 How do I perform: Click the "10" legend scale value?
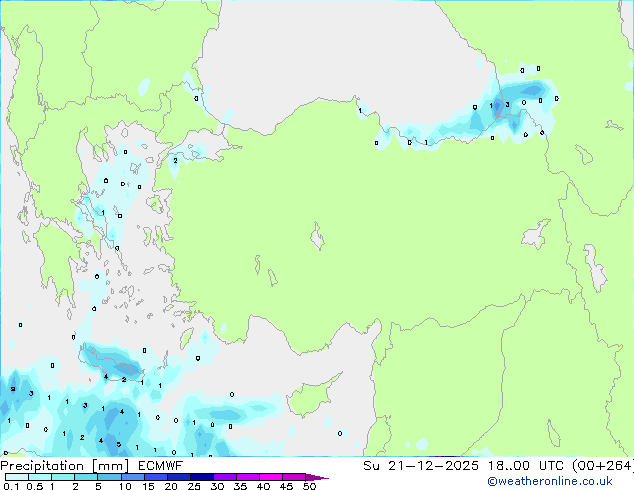(125, 486)
